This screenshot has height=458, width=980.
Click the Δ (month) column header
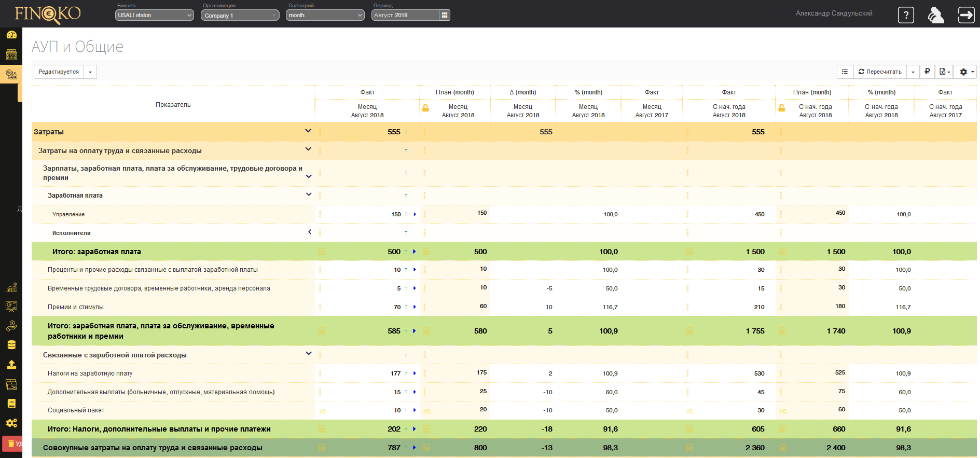point(522,92)
